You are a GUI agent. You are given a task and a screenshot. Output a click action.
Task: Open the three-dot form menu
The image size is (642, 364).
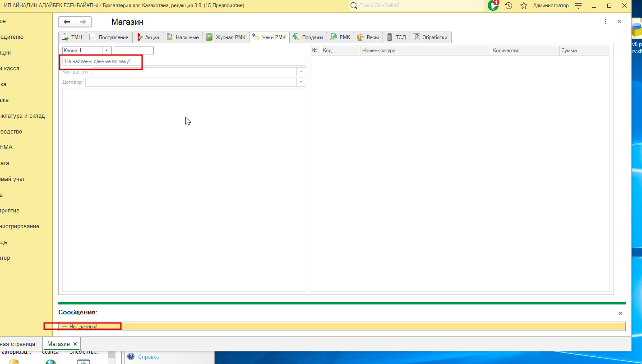[x=605, y=22]
